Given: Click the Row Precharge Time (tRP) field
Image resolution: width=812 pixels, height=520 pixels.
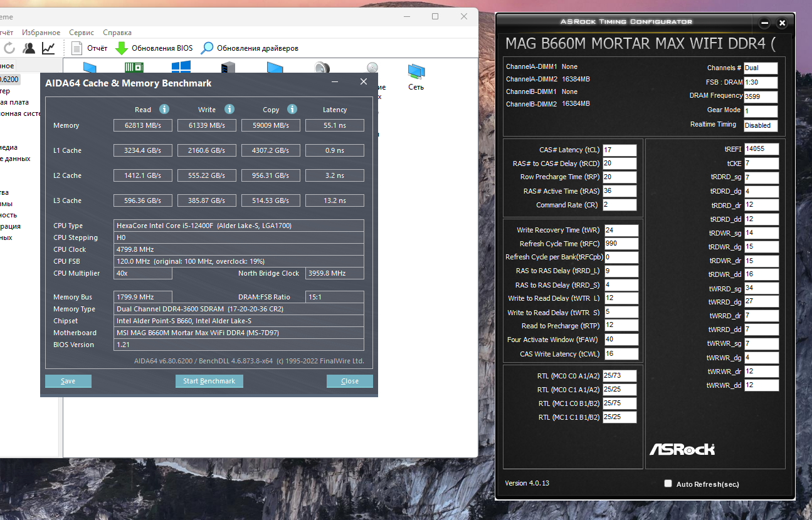Looking at the screenshot, I should (x=620, y=177).
